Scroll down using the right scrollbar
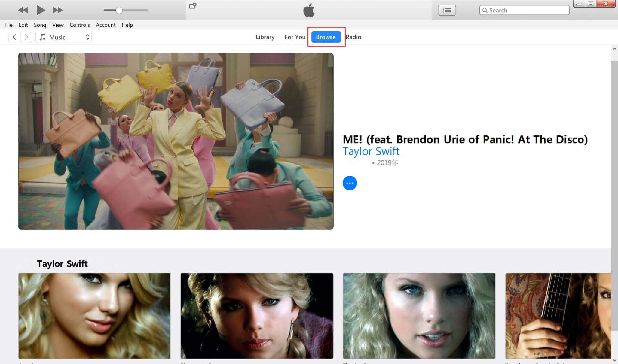Viewport: 618px width, 364px height. [x=614, y=360]
